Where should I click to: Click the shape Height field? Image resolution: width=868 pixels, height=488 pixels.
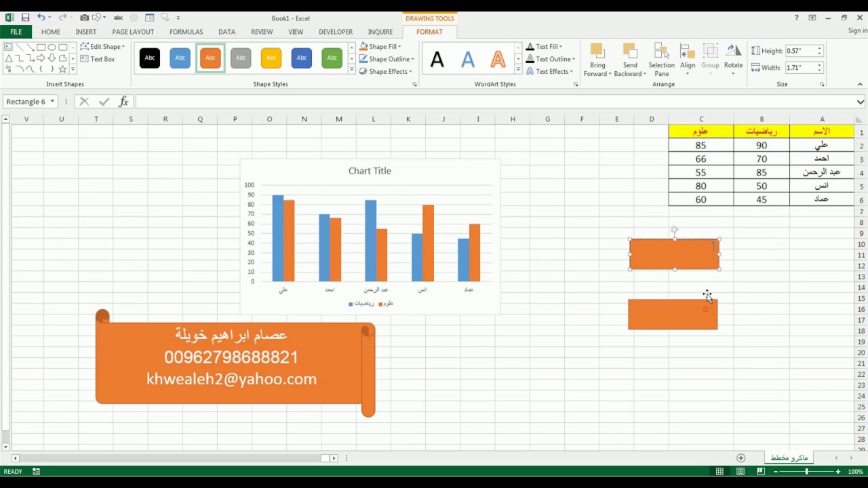[801, 51]
